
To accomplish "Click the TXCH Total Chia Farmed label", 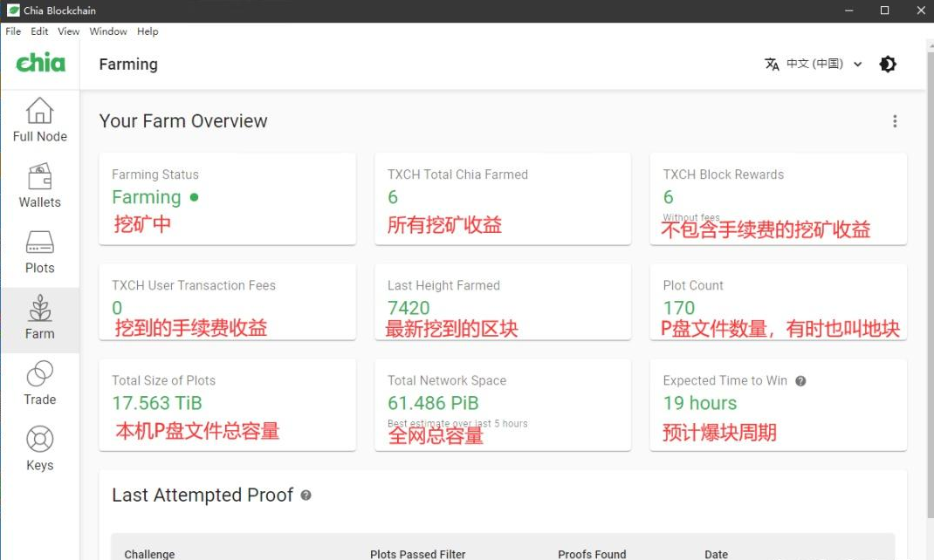I will (x=457, y=174).
